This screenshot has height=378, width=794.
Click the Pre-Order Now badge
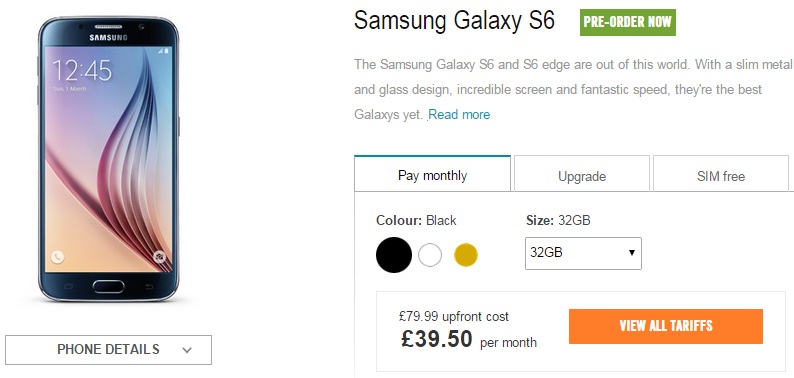point(627,22)
